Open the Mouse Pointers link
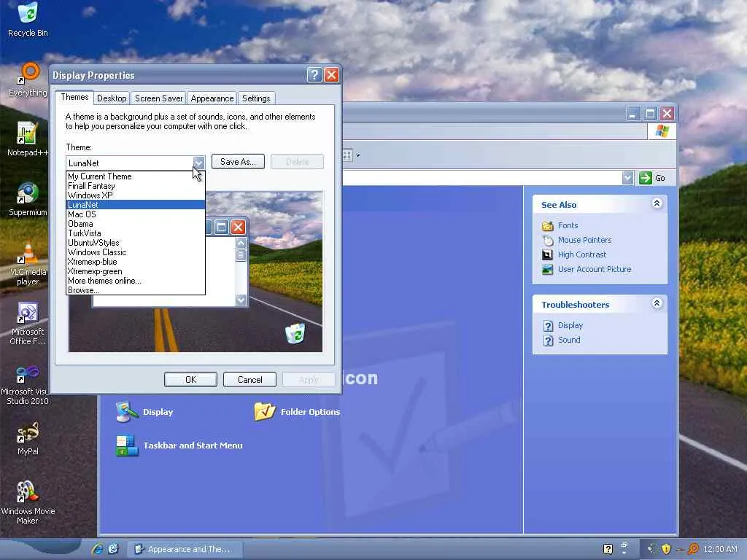This screenshot has height=560, width=747. click(x=584, y=240)
